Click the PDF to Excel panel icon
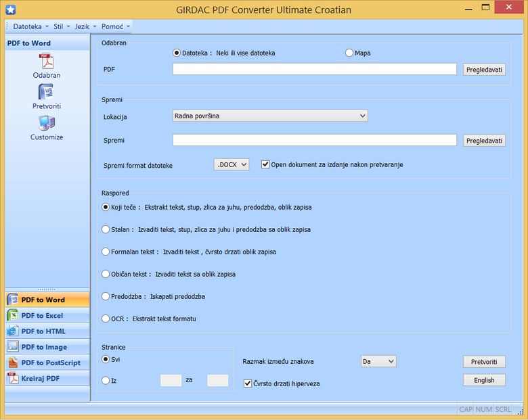Image resolution: width=528 pixels, height=420 pixels. [13, 315]
